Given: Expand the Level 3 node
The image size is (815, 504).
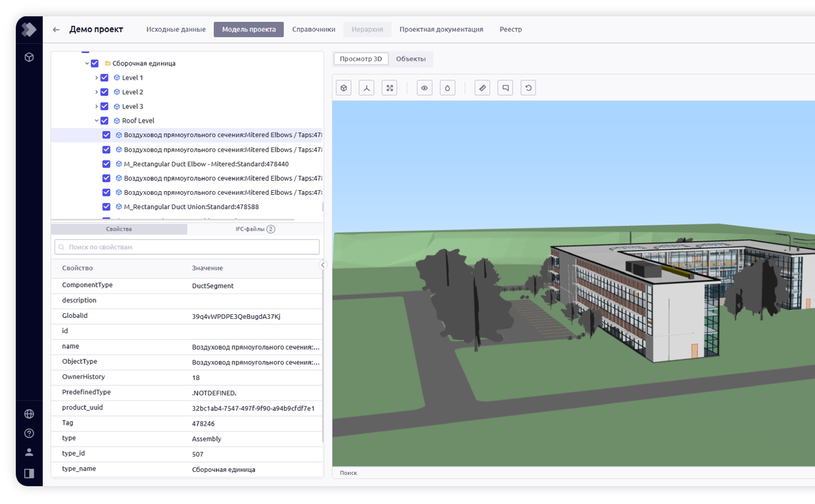Looking at the screenshot, I should [x=96, y=106].
